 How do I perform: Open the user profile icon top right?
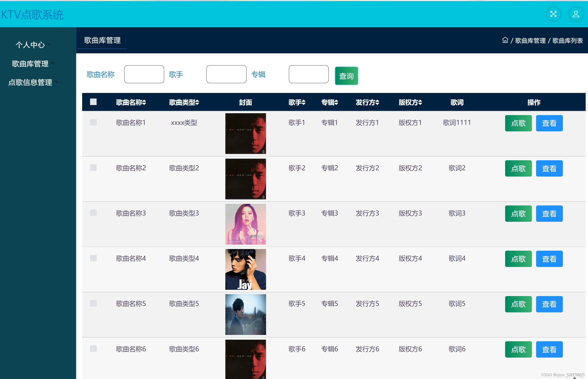(x=576, y=14)
